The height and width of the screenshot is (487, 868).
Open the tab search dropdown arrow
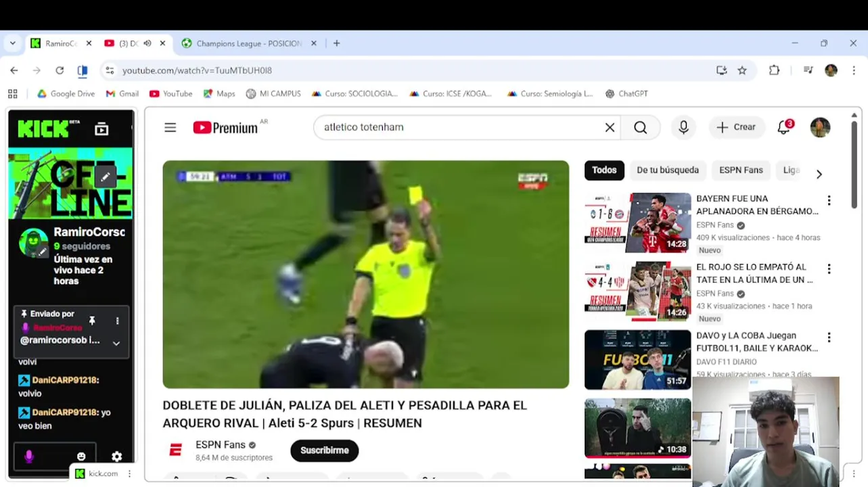click(13, 43)
